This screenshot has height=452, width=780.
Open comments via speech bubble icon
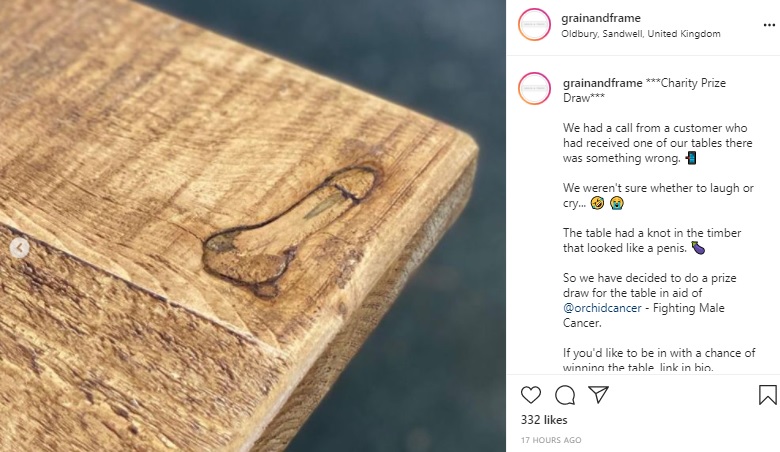(x=565, y=395)
